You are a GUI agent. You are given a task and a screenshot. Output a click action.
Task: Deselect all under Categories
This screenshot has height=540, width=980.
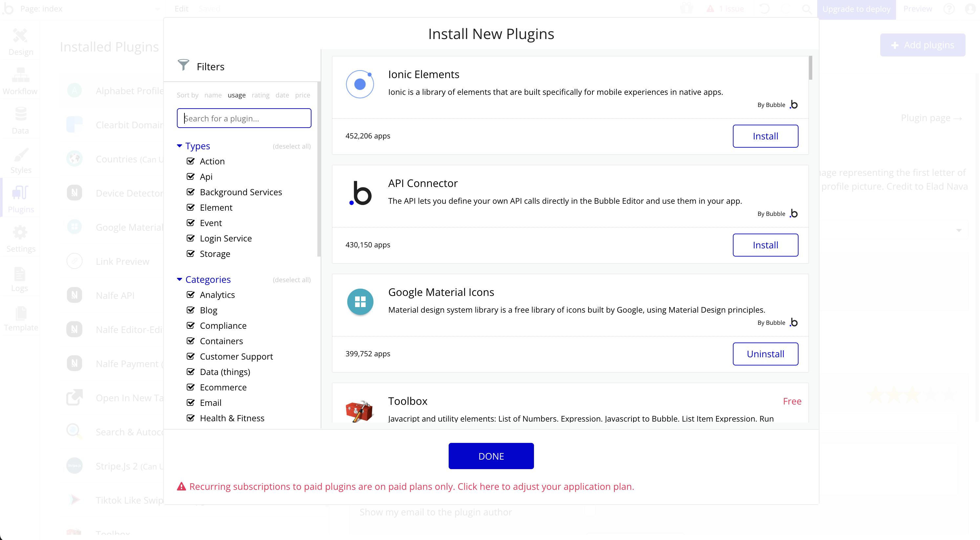coord(291,280)
